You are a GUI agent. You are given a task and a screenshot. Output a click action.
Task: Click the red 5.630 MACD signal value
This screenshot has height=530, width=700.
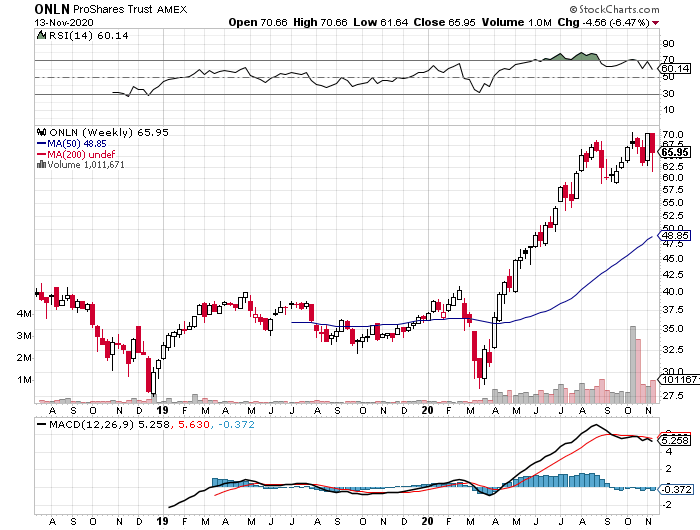pyautogui.click(x=194, y=424)
